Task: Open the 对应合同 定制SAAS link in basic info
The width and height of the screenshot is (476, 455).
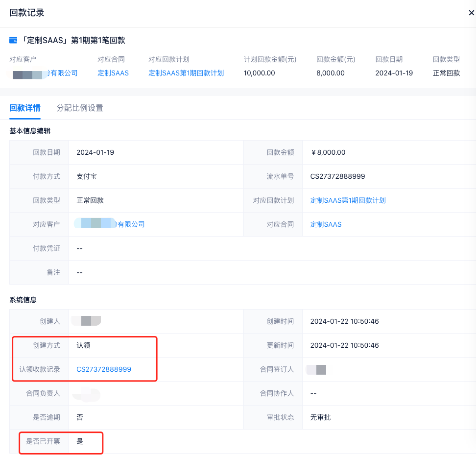Action: pos(326,225)
